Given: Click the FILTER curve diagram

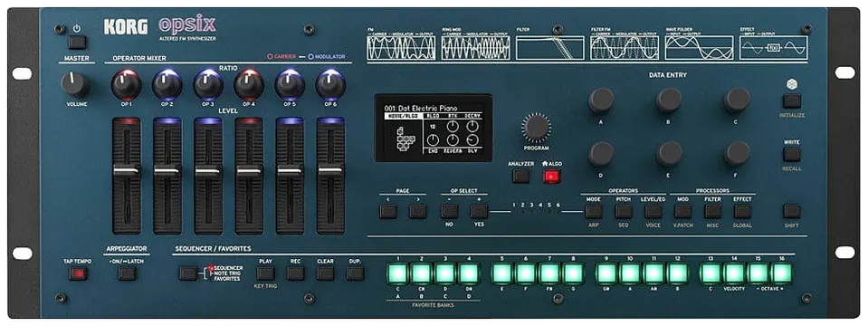Looking at the screenshot, I should coord(550,48).
